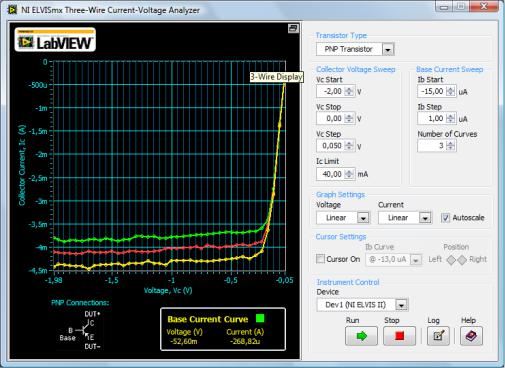Adjust the Number of Curves stepper arrows
Image resolution: width=505 pixels, height=368 pixels.
450,146
